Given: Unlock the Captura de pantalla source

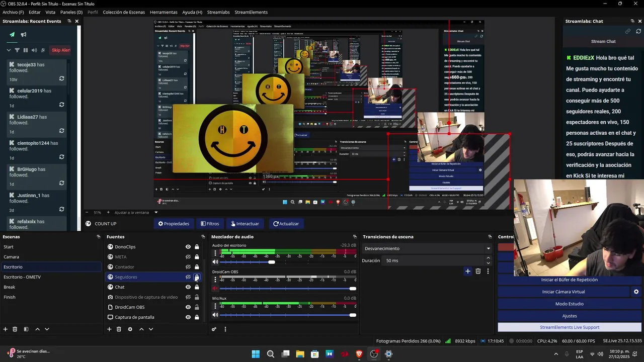Looking at the screenshot, I should 197,317.
